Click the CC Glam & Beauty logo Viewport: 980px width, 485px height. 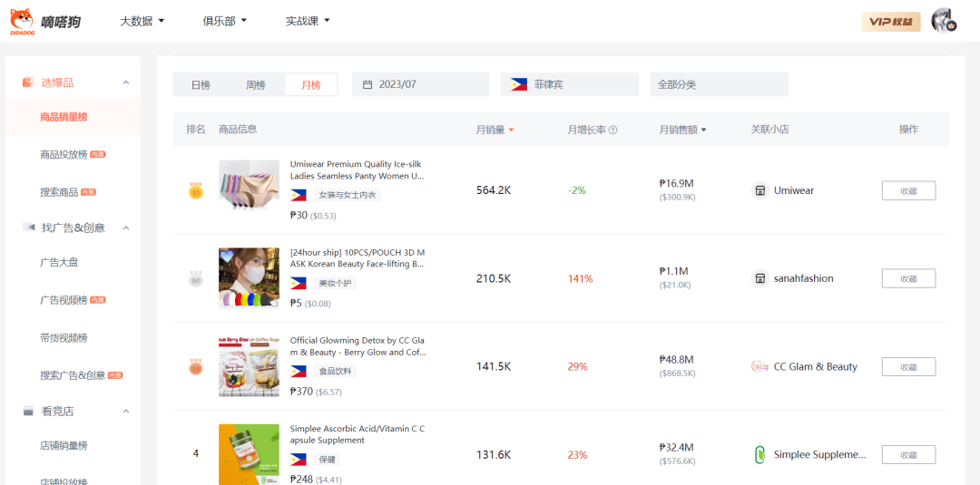click(760, 366)
